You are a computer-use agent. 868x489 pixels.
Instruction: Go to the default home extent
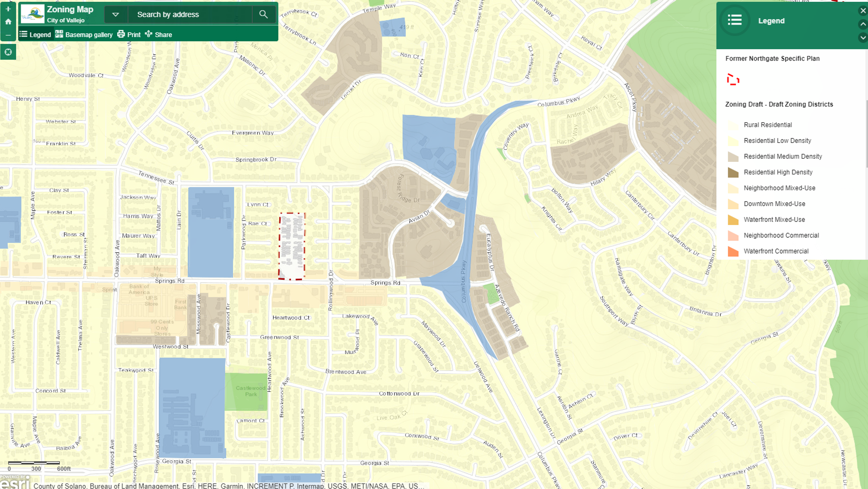8,22
